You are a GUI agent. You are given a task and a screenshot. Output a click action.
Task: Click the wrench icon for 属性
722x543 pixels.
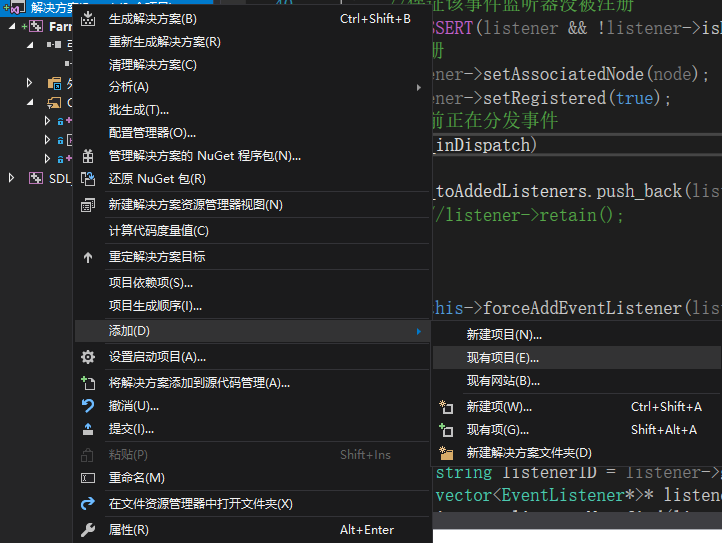coord(88,530)
